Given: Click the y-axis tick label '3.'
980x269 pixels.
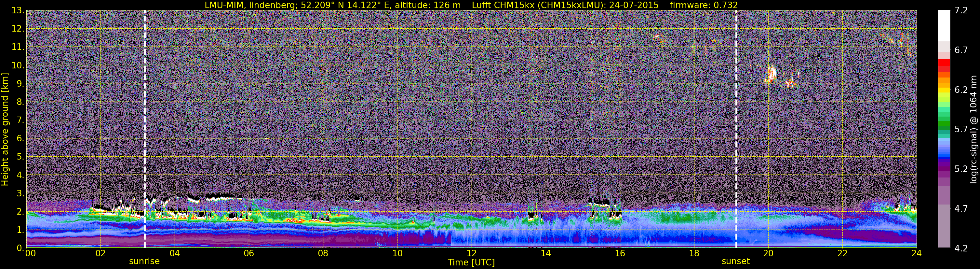Looking at the screenshot, I should (x=20, y=193).
